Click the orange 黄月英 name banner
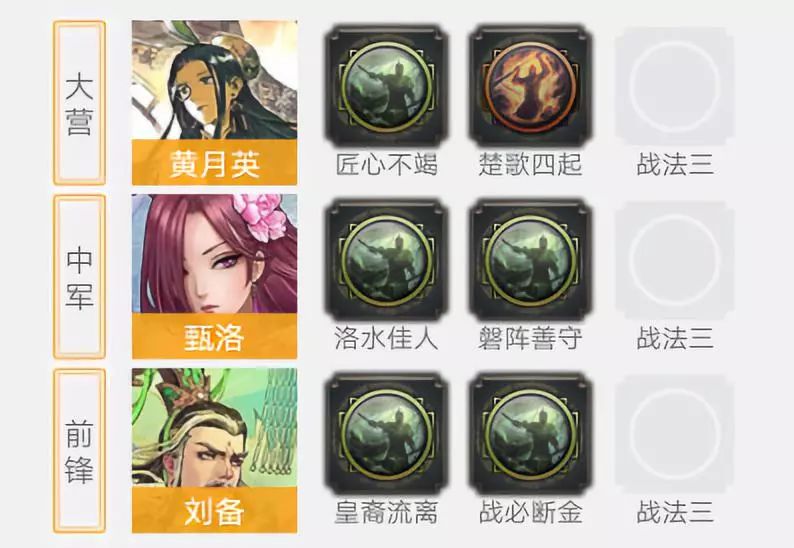The image size is (794, 548). point(214,163)
